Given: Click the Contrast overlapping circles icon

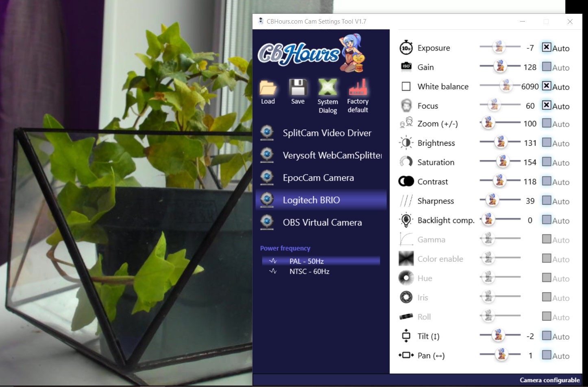Looking at the screenshot, I should click(x=406, y=181).
